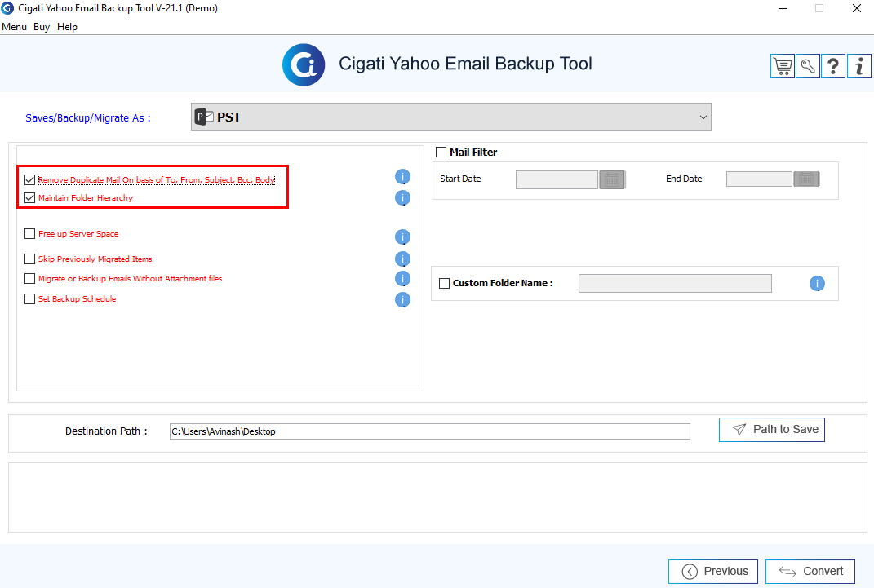Expand the PST save format dropdown
The width and height of the screenshot is (874, 588).
pyautogui.click(x=451, y=117)
